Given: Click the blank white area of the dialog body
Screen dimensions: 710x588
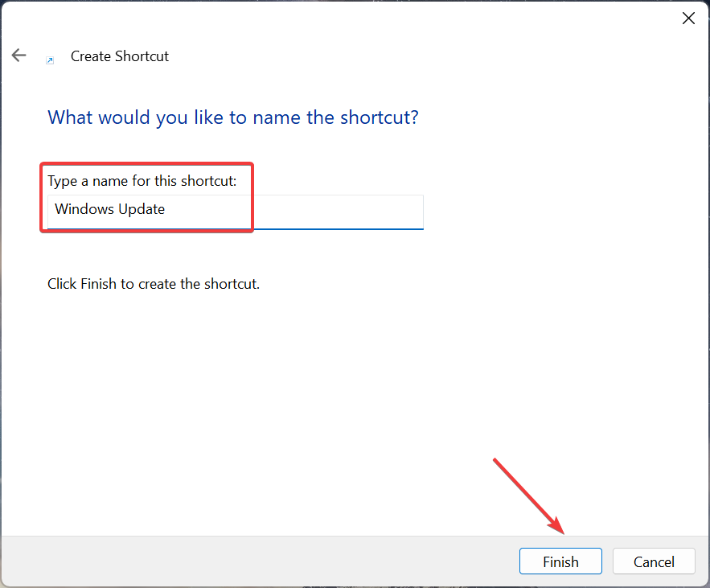Looking at the screenshot, I should [x=402, y=386].
